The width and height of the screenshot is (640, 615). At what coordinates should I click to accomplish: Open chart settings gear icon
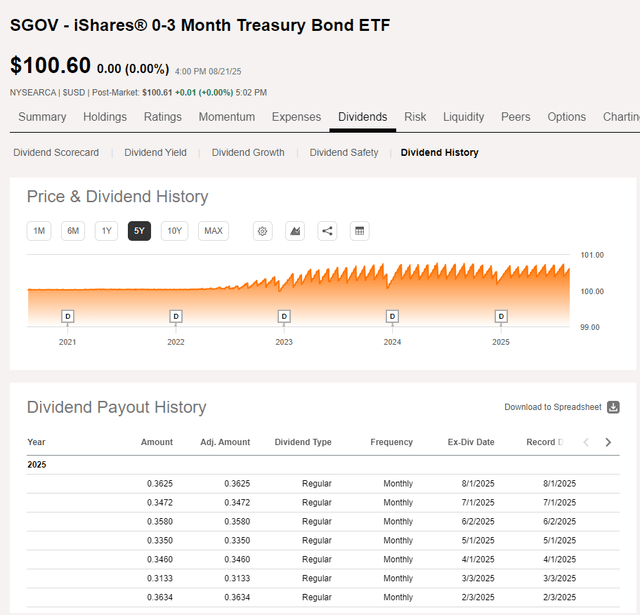tap(262, 231)
